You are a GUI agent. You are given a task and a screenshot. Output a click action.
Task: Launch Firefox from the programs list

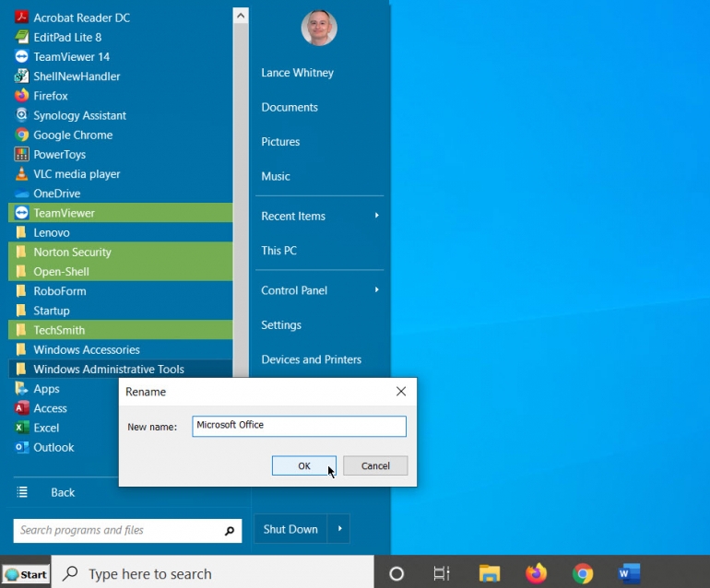coord(21,96)
